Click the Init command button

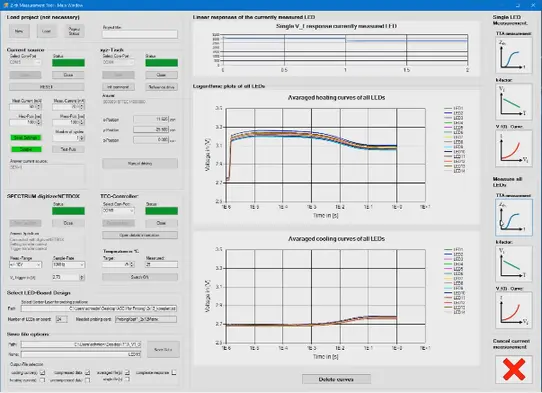(118, 87)
